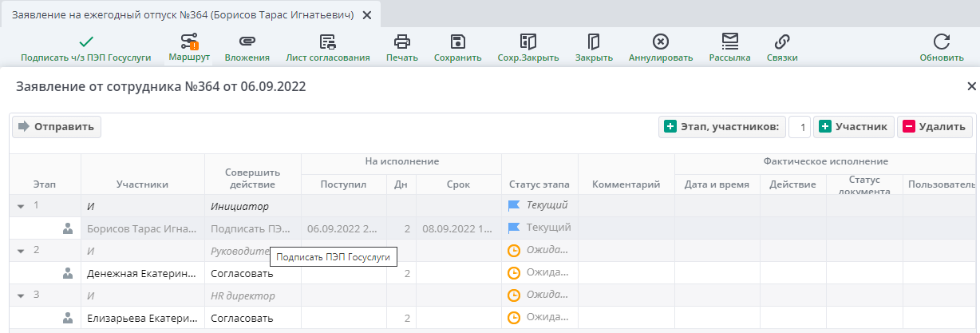Open Лист согласования approval sheet
Screen dimensions: 980x333
point(327,42)
